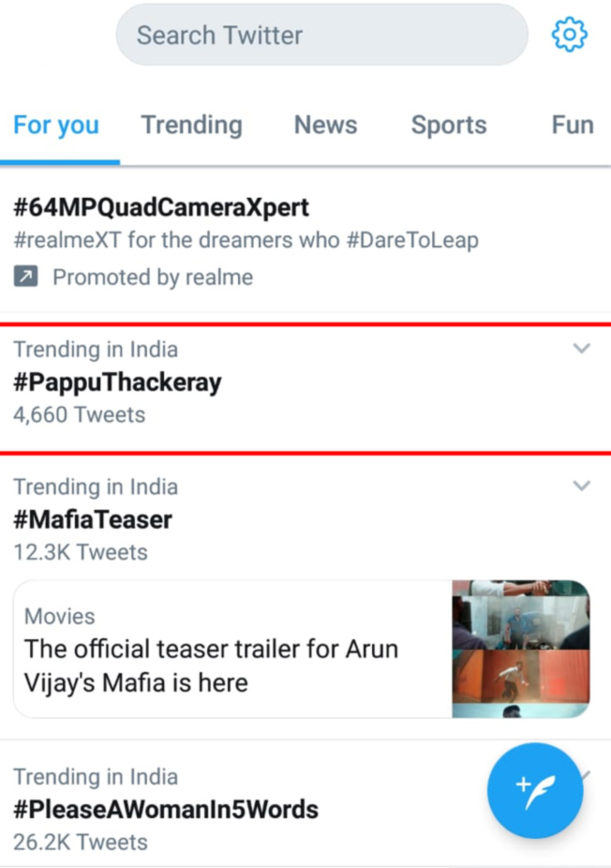Open the #PappuThackeray trend
This screenshot has height=868, width=611.
118,382
